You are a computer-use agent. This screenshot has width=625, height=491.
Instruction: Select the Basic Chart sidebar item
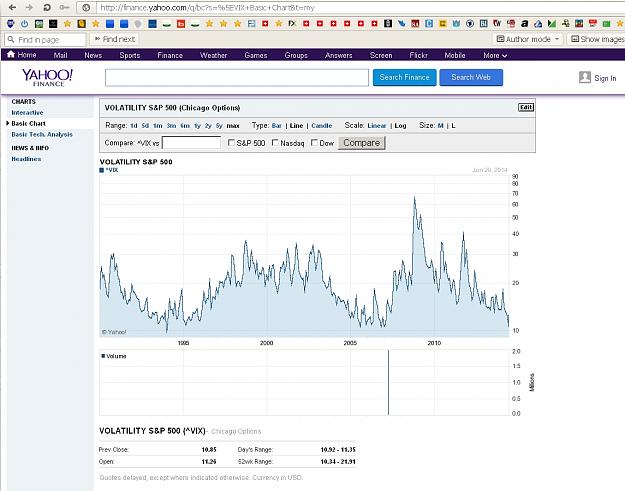coord(28,124)
